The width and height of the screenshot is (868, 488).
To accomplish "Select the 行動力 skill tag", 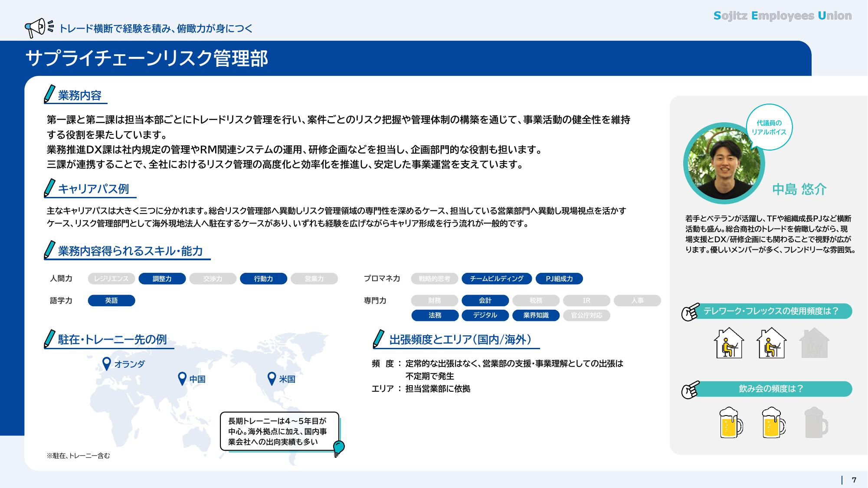I will click(264, 278).
